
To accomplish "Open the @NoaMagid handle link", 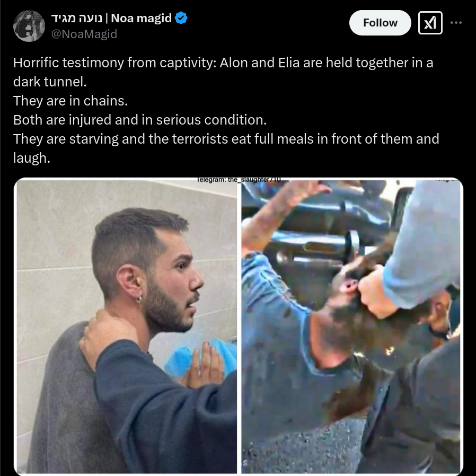I will (x=84, y=34).
